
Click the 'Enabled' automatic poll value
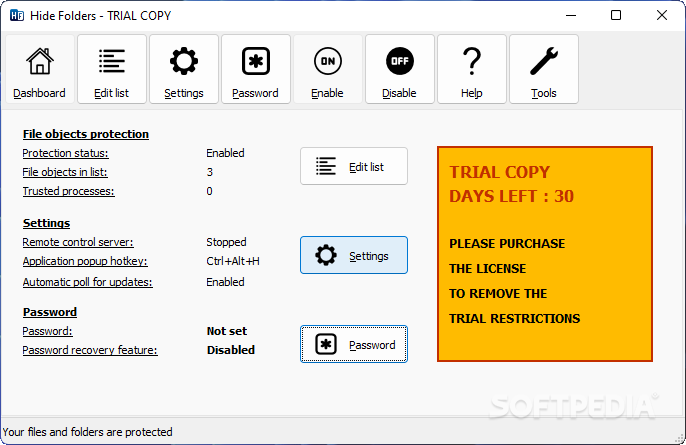[225, 282]
